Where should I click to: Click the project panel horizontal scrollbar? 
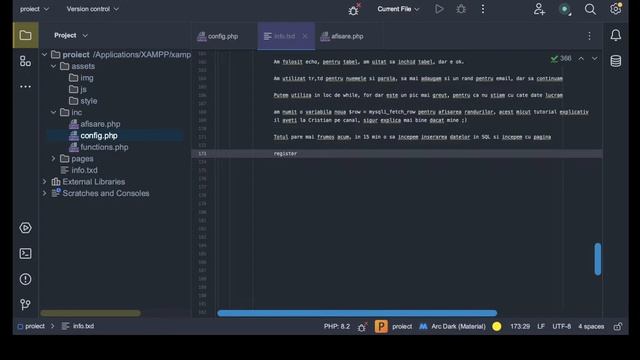click(x=90, y=313)
